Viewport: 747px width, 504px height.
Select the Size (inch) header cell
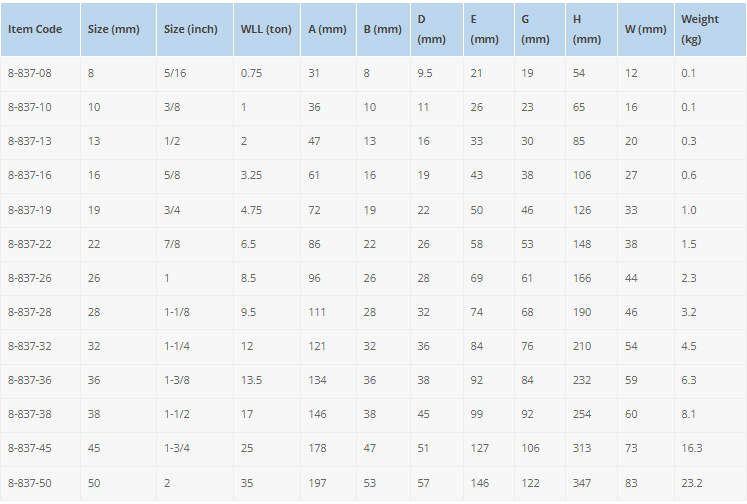tap(191, 29)
